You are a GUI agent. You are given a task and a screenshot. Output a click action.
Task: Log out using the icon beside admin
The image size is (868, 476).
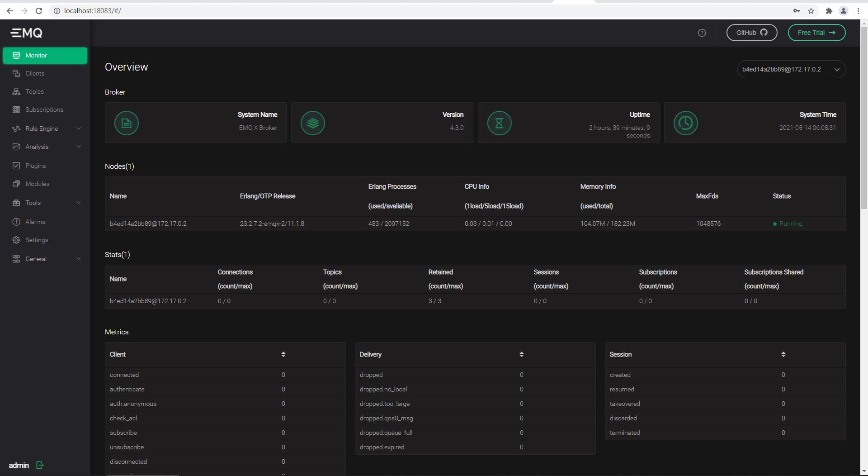pyautogui.click(x=40, y=465)
